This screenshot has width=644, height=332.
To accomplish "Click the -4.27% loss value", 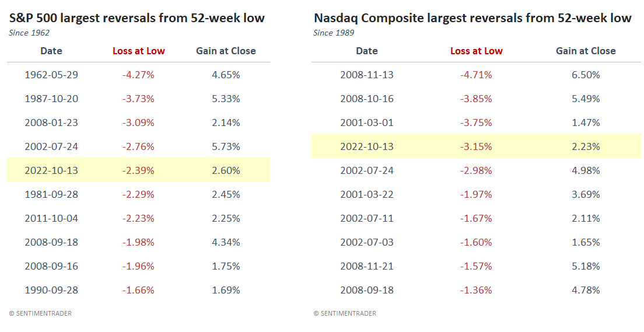I will point(139,75).
